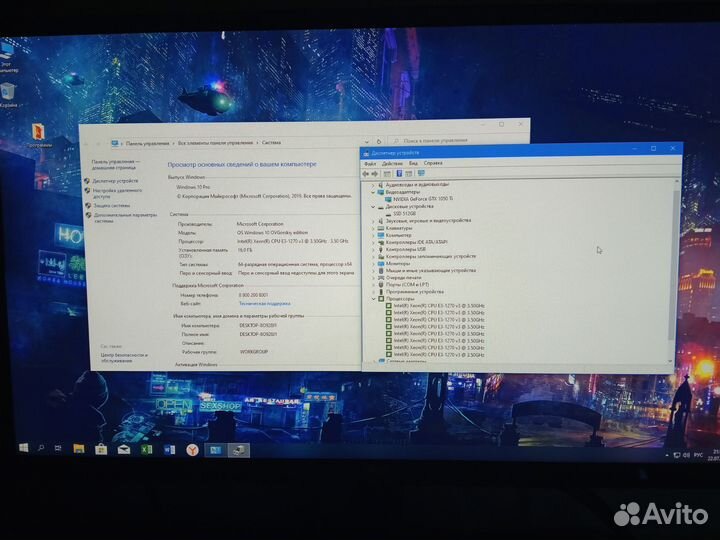
Task: Click the Control Panel search field
Action: 457,140
